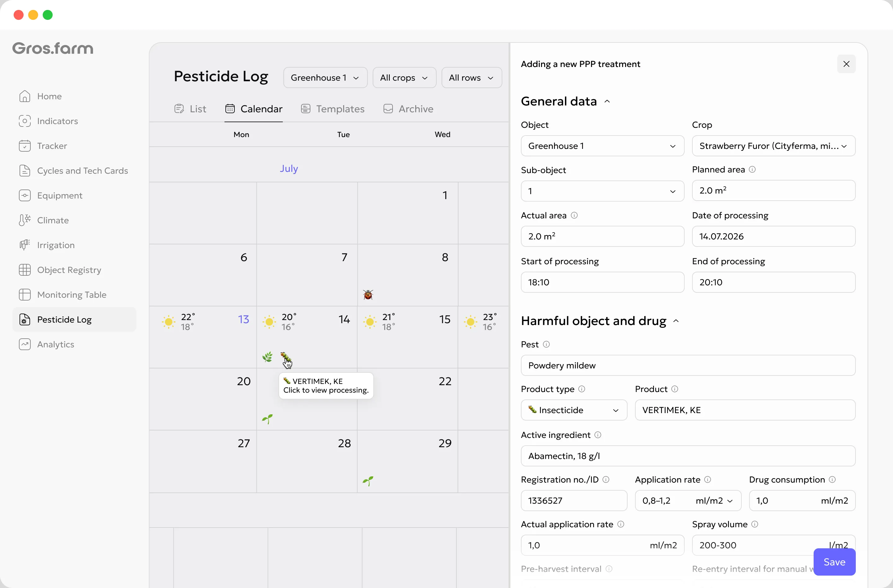This screenshot has width=893, height=588.
Task: Click the Application rate info icon
Action: pos(708,479)
